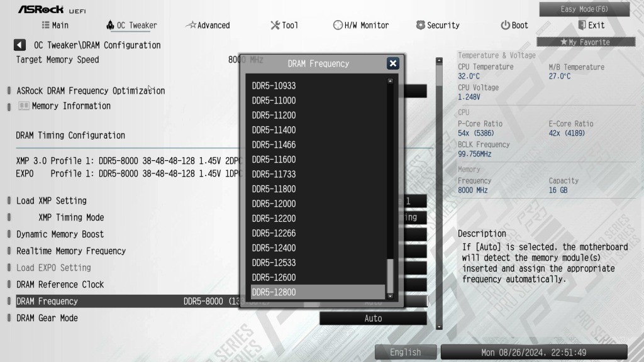Select the Exit tab
This screenshot has width=644, height=362.
coord(591,25)
